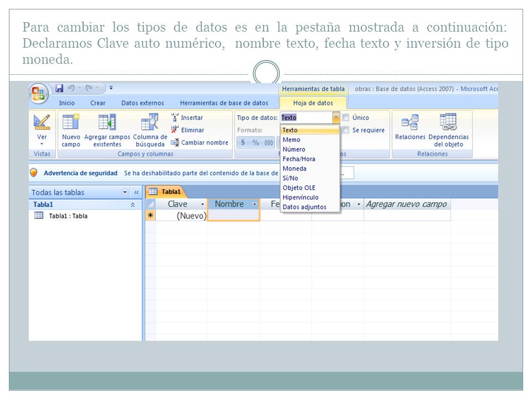532x399 pixels.
Task: Choose Hipervínculo data type
Action: 310,197
